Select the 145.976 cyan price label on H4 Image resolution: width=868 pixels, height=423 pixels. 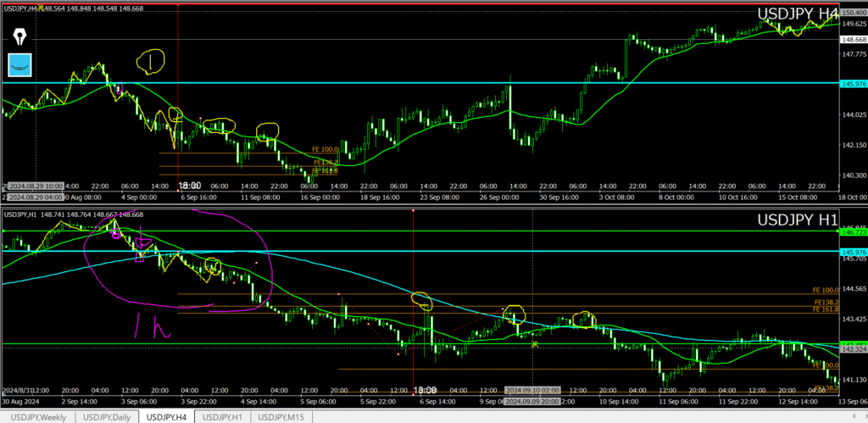[x=852, y=84]
